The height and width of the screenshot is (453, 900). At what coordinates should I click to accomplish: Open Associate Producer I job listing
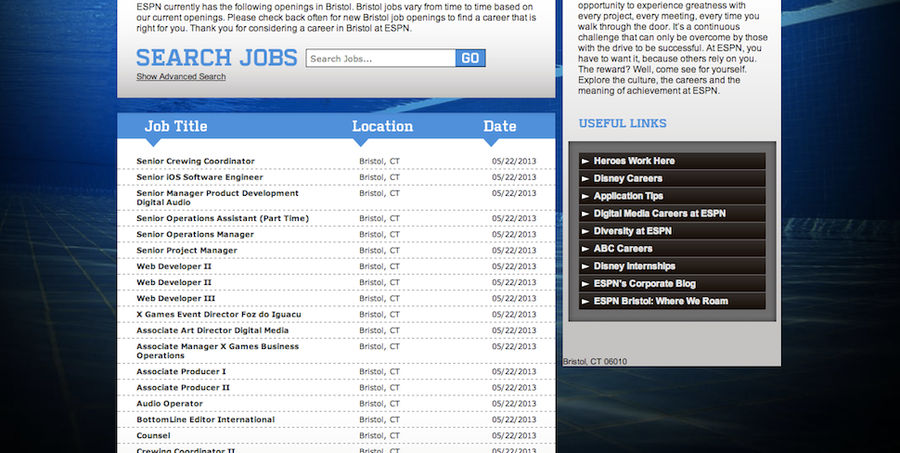[181, 371]
